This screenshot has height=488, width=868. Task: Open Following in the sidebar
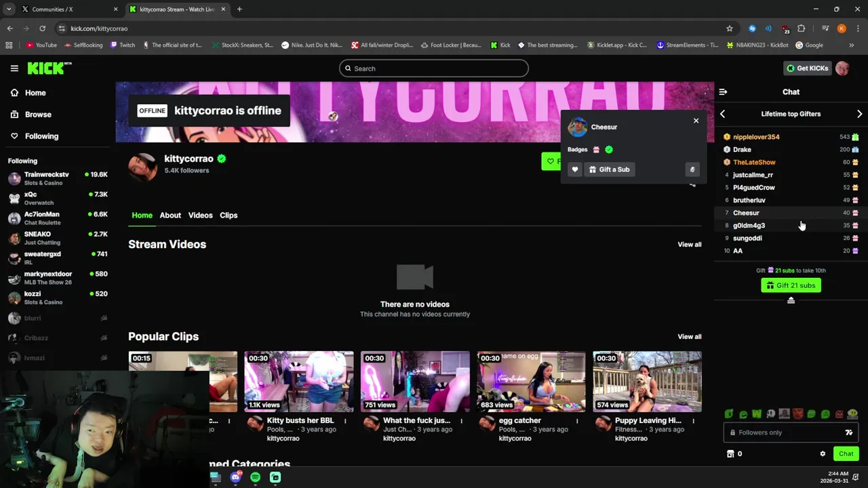point(35,136)
